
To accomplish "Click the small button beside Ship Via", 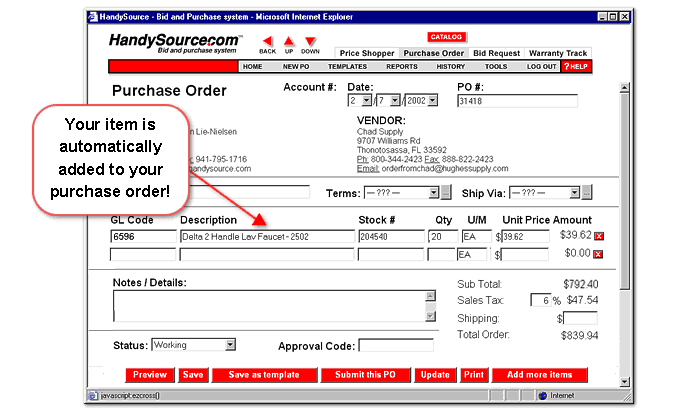I will coord(587,192).
